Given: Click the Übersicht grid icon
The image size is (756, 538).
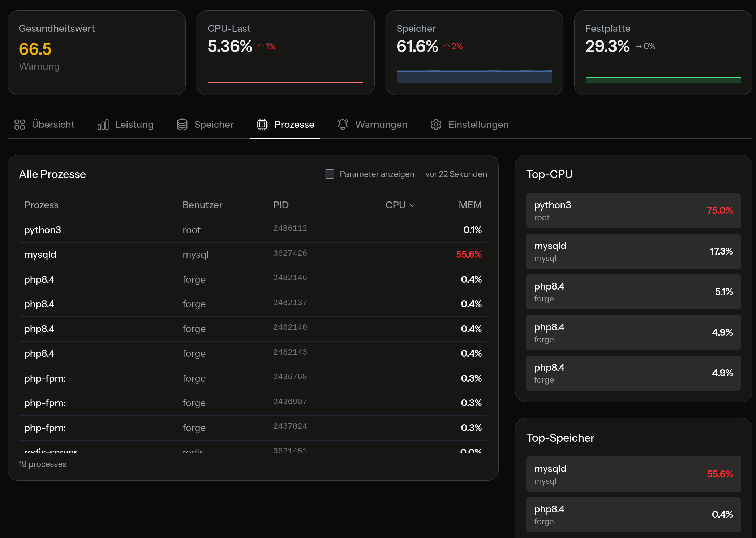Looking at the screenshot, I should 20,125.
